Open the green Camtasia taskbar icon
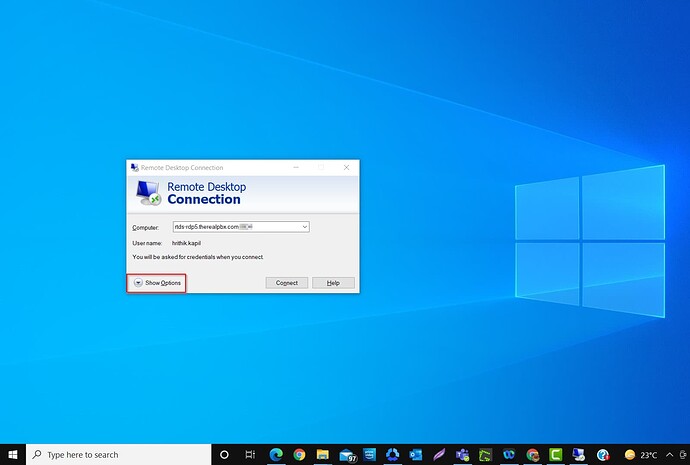690x465 pixels. pyautogui.click(x=555, y=454)
